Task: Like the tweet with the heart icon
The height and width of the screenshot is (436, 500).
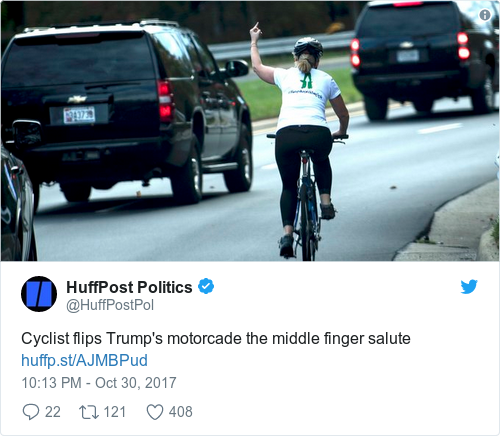Action: pos(155,412)
